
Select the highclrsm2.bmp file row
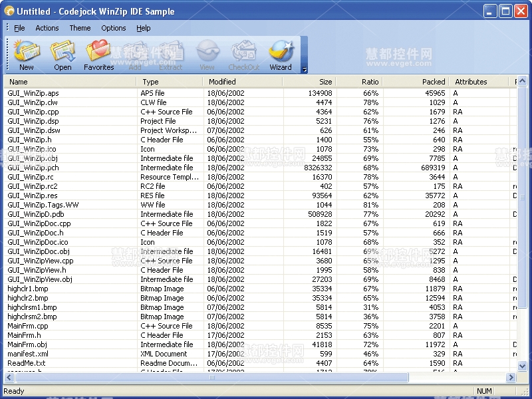point(261,317)
